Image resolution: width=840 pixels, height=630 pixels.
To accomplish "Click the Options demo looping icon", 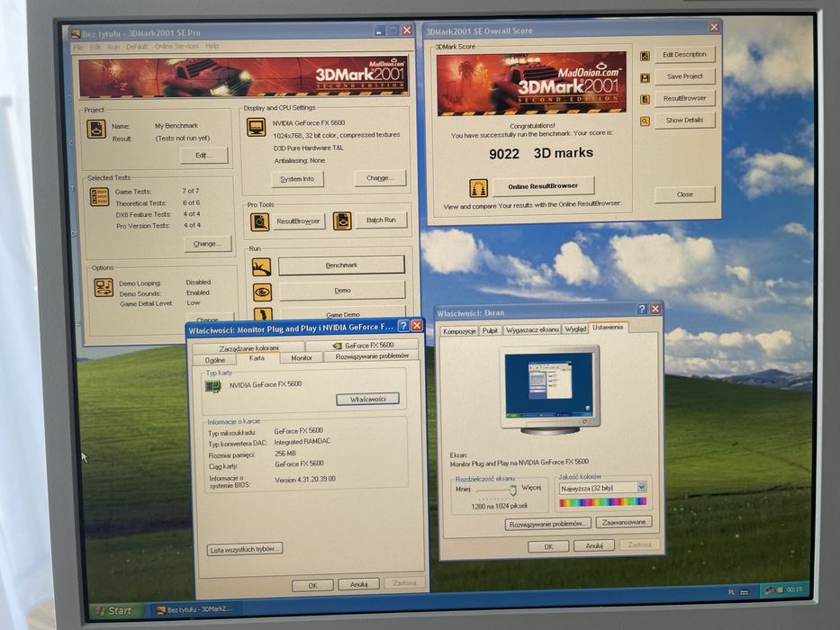I will [x=104, y=288].
